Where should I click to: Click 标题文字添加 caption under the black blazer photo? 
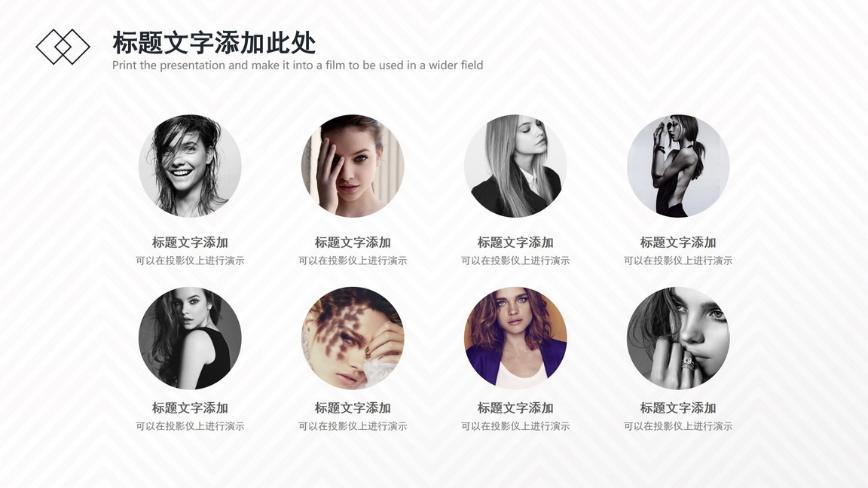tap(515, 242)
